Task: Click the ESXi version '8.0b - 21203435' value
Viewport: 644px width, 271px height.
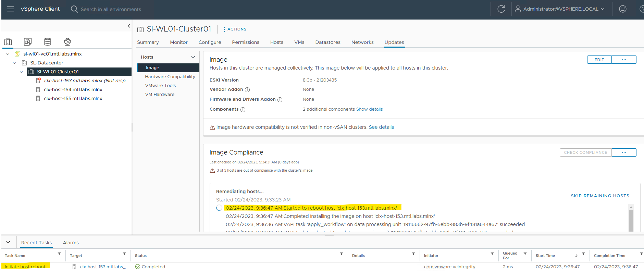Action: (x=320, y=80)
